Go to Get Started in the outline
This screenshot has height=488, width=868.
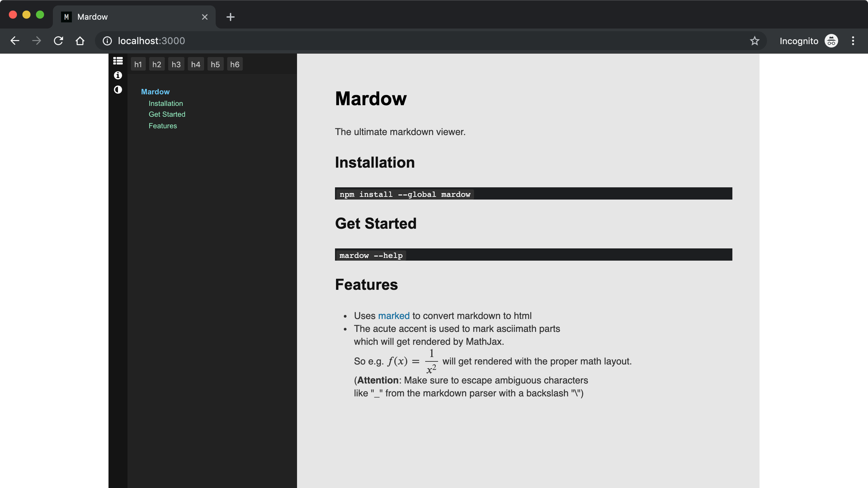tap(167, 114)
